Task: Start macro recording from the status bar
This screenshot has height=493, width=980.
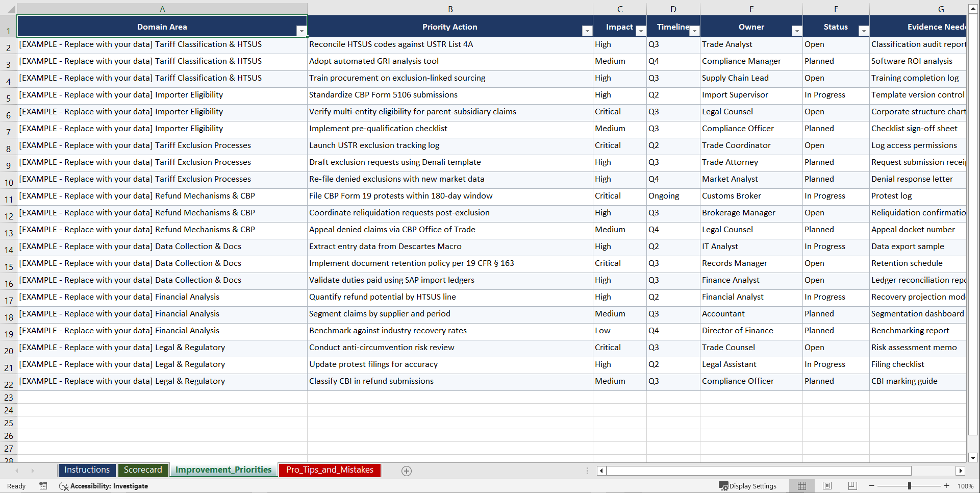Action: pos(43,486)
